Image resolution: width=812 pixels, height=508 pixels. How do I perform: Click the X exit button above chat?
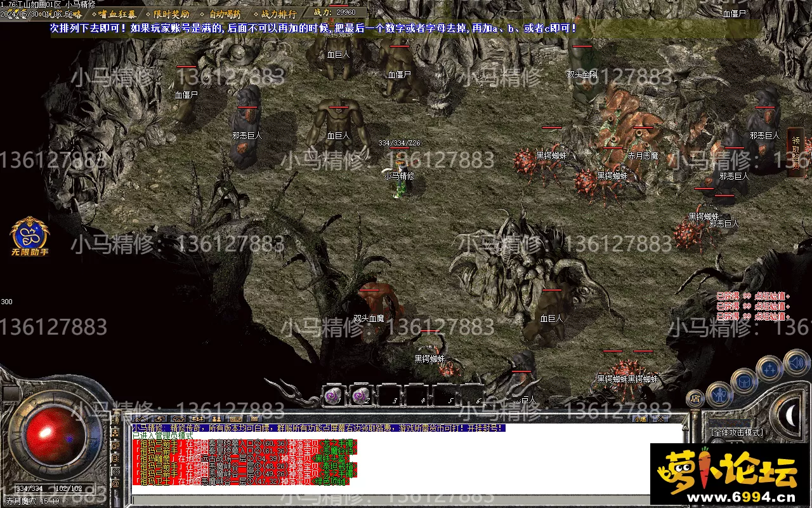pos(660,419)
